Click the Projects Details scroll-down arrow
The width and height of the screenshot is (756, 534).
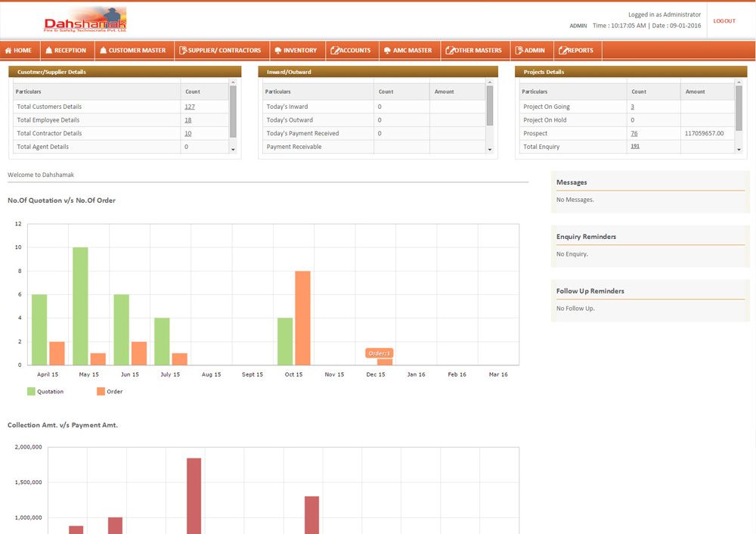tap(739, 150)
